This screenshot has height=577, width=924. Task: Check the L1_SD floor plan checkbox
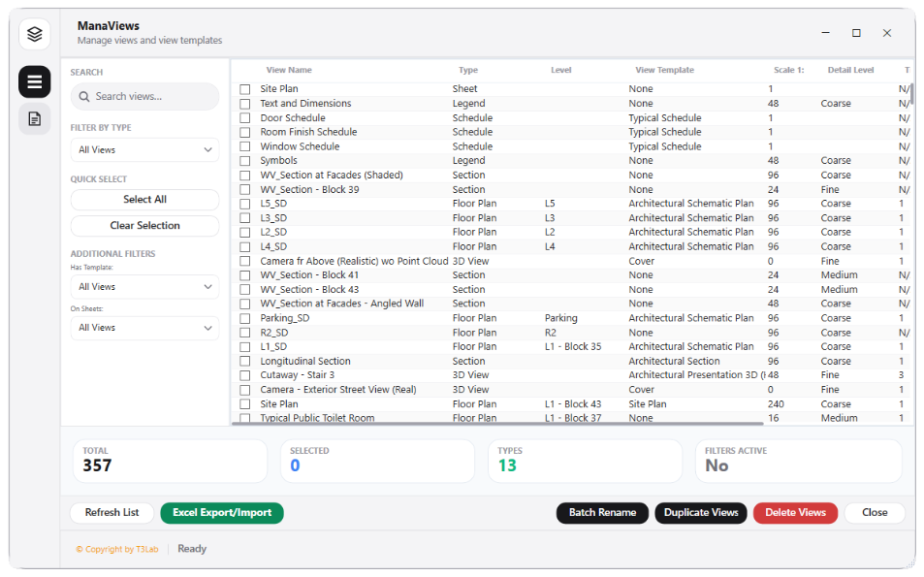pos(245,347)
